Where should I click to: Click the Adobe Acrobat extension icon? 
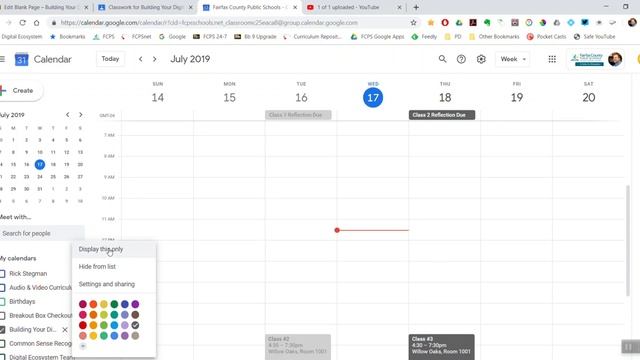tap(473, 23)
